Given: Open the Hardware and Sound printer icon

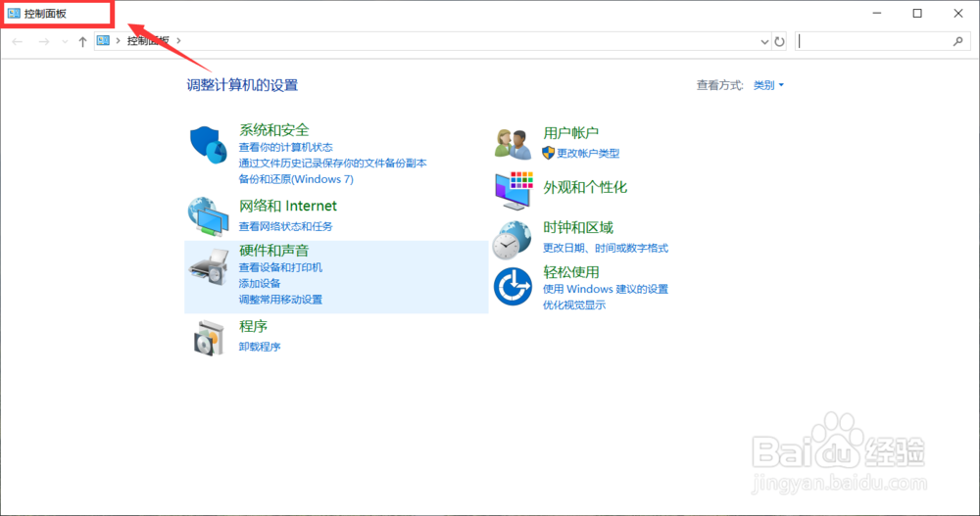Looking at the screenshot, I should point(209,266).
